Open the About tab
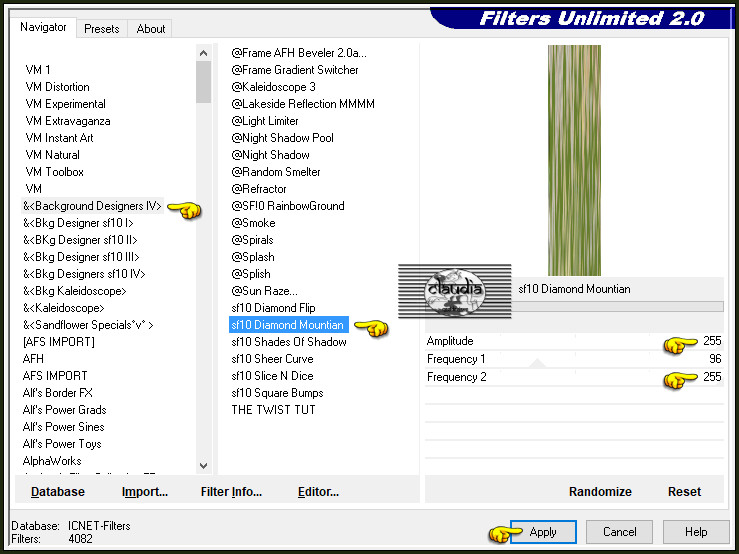Viewport: 739px width, 554px height. pos(150,29)
